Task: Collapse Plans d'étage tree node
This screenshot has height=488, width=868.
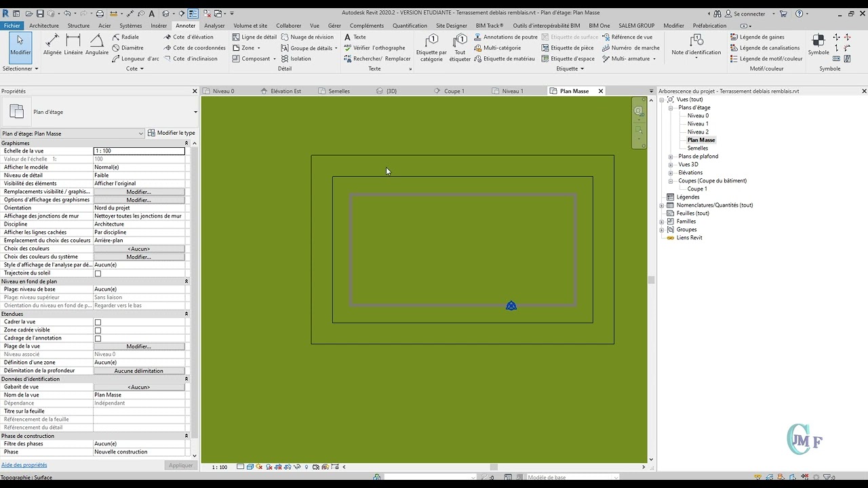Action: [671, 108]
